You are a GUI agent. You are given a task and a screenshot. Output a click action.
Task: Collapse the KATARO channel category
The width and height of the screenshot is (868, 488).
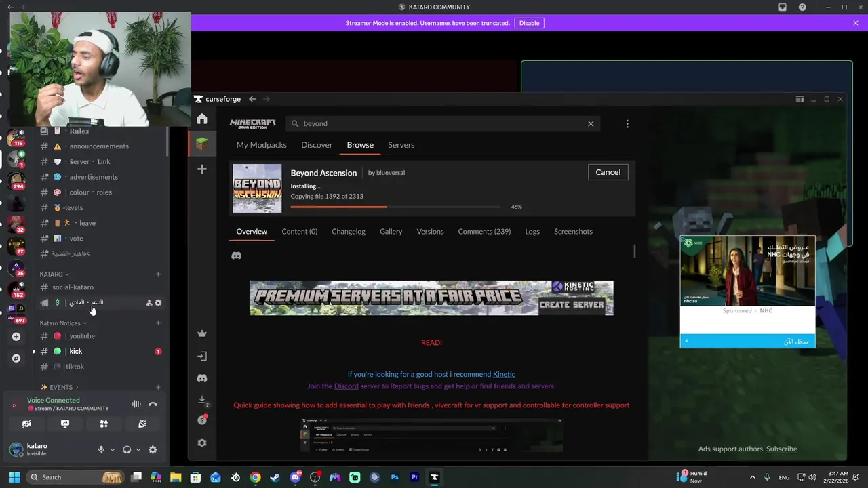click(54, 274)
